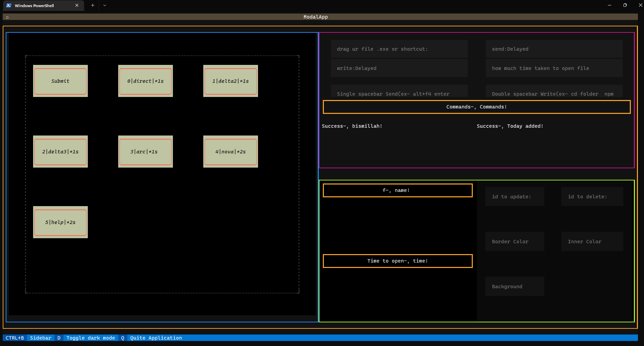This screenshot has height=346, width=644.
Task: Launch the 2|delta3|*1s shortcut card
Action: (x=60, y=151)
